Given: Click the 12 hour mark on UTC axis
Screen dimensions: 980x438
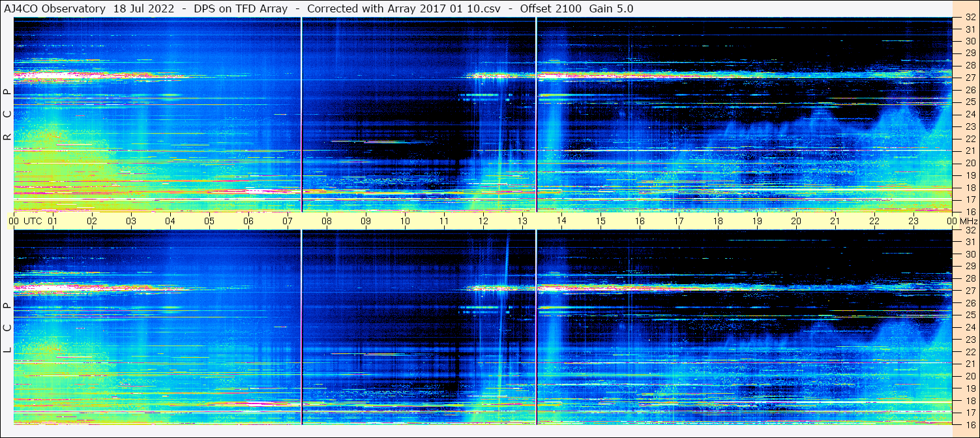Looking at the screenshot, I should click(483, 221).
